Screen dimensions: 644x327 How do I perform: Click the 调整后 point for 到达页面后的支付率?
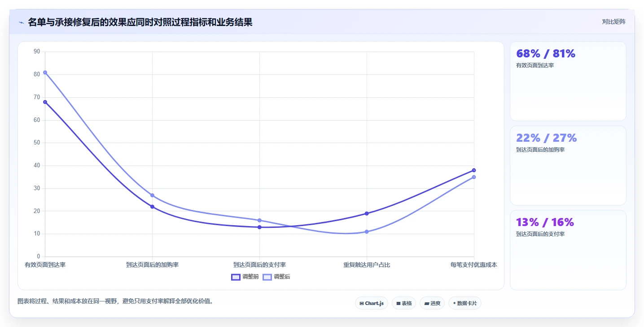(x=259, y=220)
